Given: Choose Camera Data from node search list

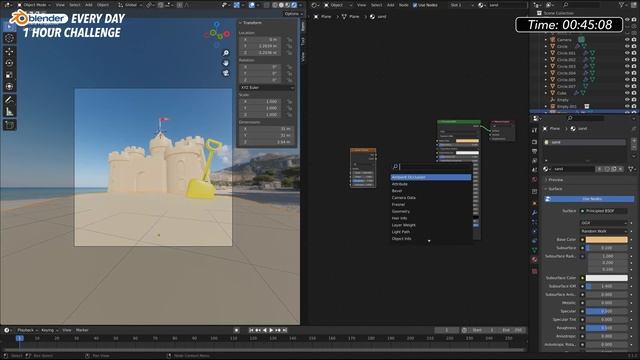Looking at the screenshot, I should pos(431,198).
